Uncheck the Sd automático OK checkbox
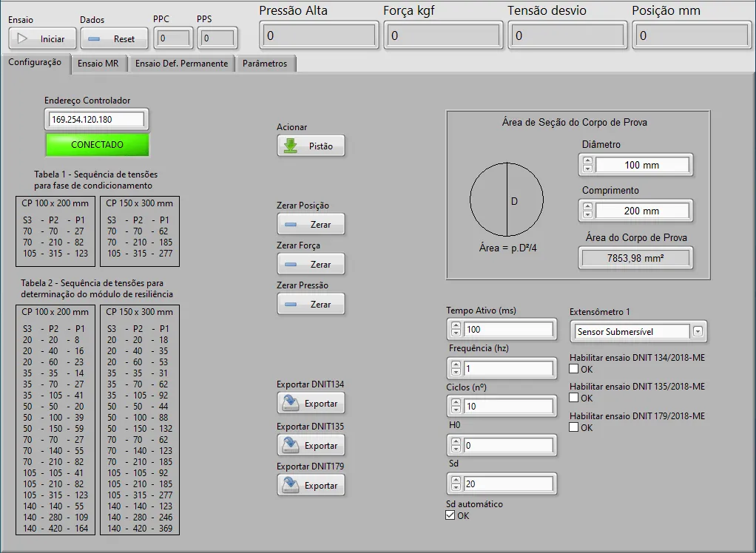756x553 pixels. (x=450, y=515)
